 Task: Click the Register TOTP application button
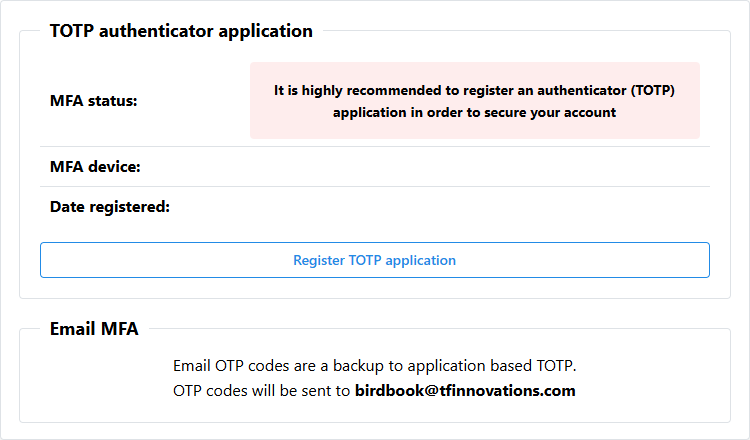tap(374, 260)
